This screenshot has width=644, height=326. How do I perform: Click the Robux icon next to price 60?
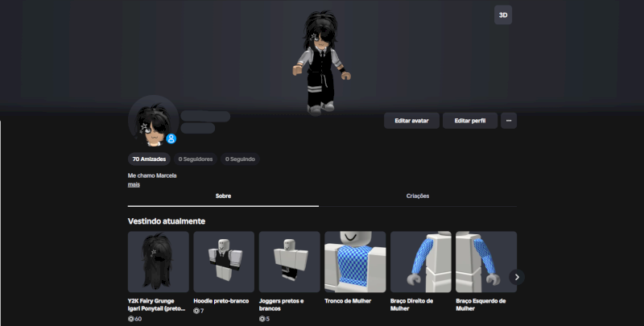131,319
